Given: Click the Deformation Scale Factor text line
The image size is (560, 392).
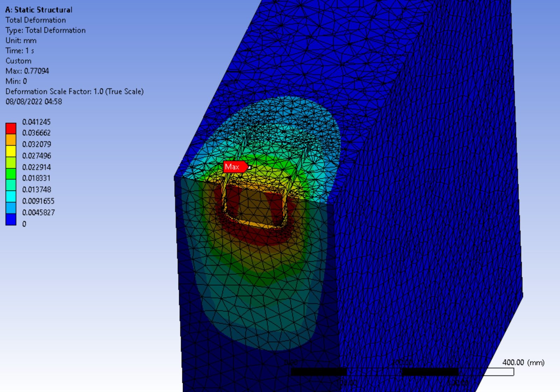Looking at the screenshot, I should point(75,91).
